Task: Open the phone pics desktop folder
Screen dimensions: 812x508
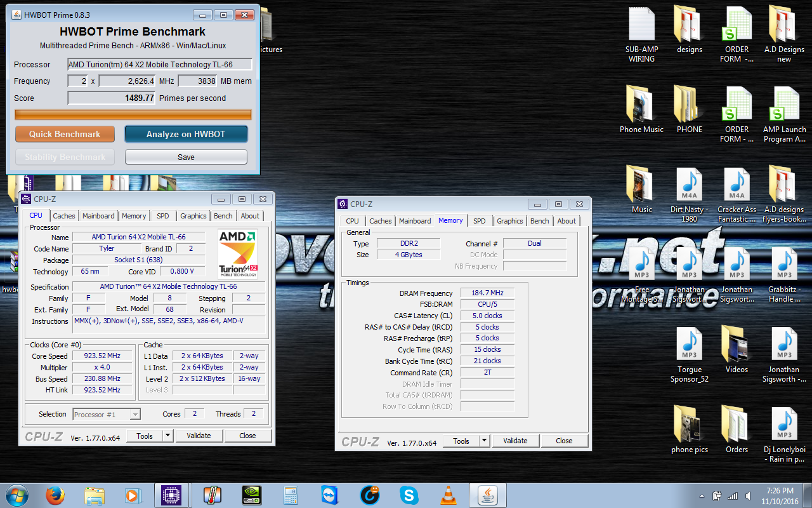Action: click(689, 431)
